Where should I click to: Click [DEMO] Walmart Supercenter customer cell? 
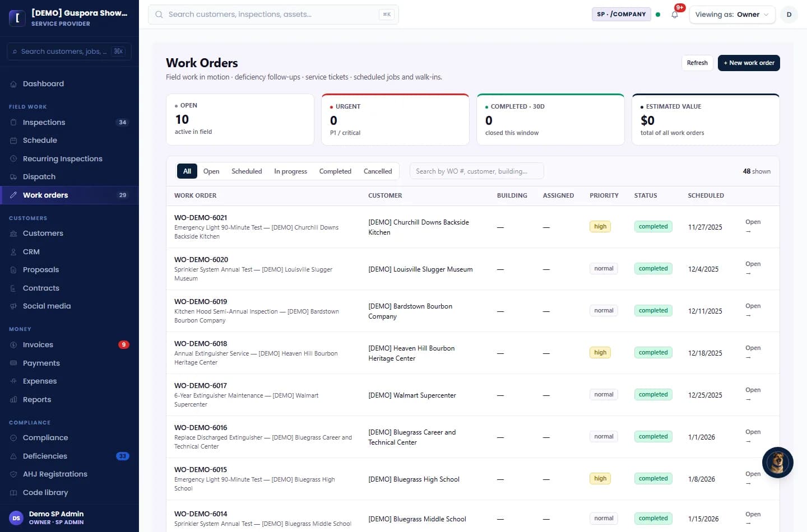(x=412, y=395)
